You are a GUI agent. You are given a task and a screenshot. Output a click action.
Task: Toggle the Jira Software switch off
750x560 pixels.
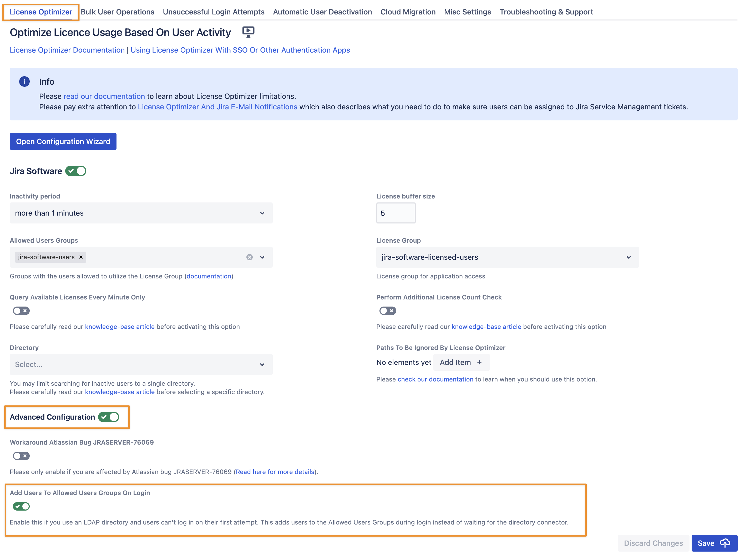(x=76, y=171)
